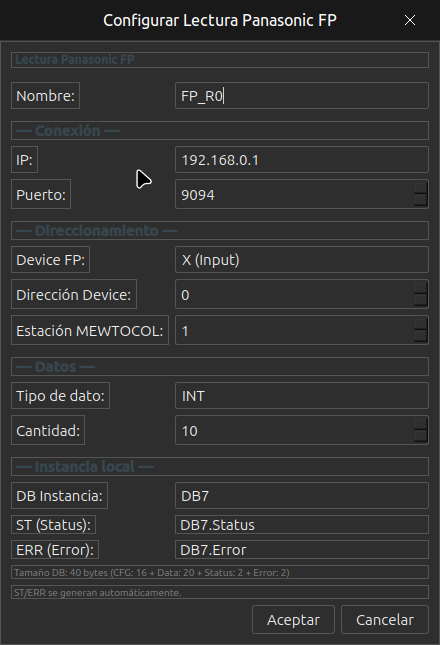The image size is (440, 645).
Task: Decrement Dirección Device with down arrow
Action: [421, 300]
